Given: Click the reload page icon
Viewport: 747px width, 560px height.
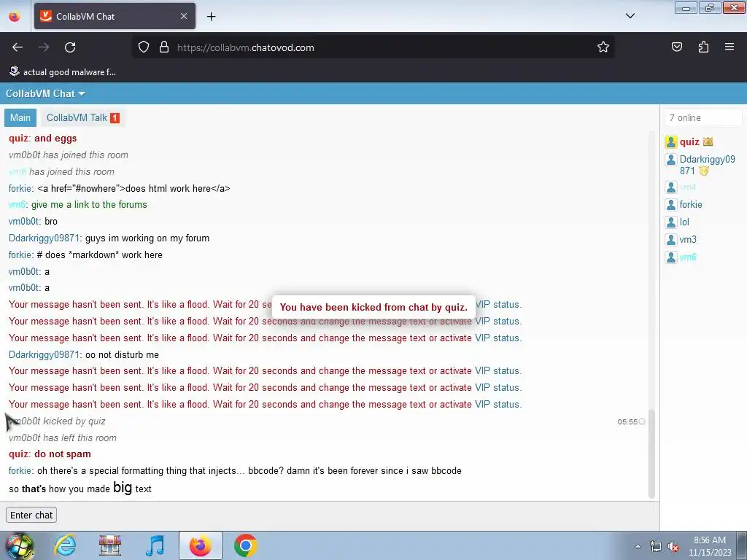Looking at the screenshot, I should point(70,47).
